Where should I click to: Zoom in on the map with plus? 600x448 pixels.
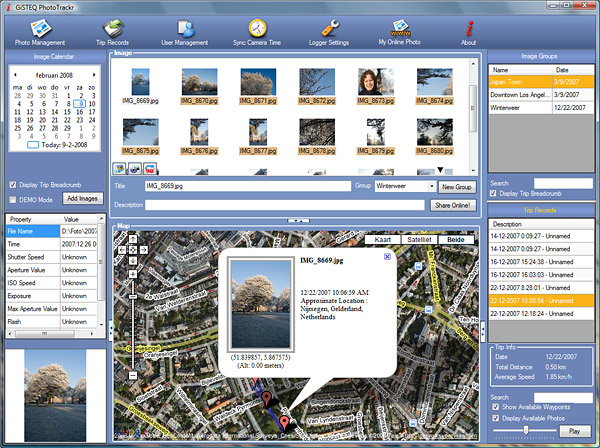pos(133,274)
